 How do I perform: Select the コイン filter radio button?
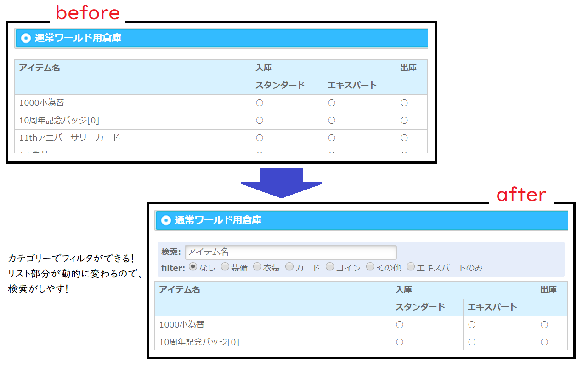pyautogui.click(x=330, y=266)
